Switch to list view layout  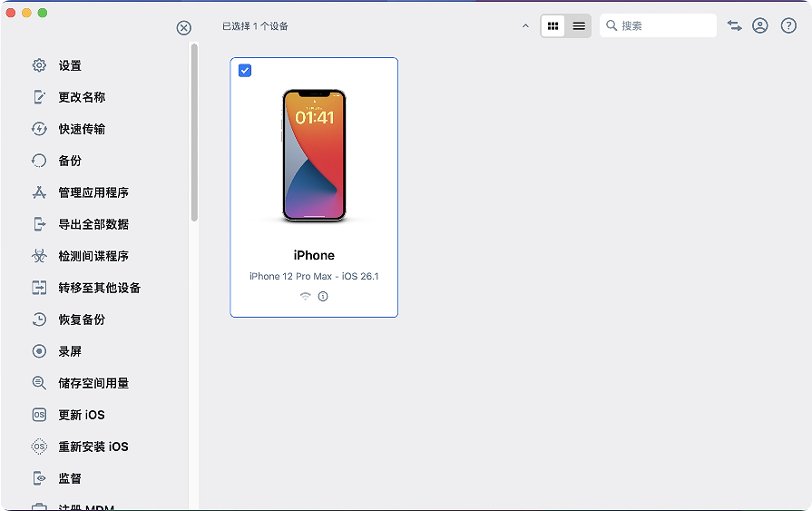[579, 26]
